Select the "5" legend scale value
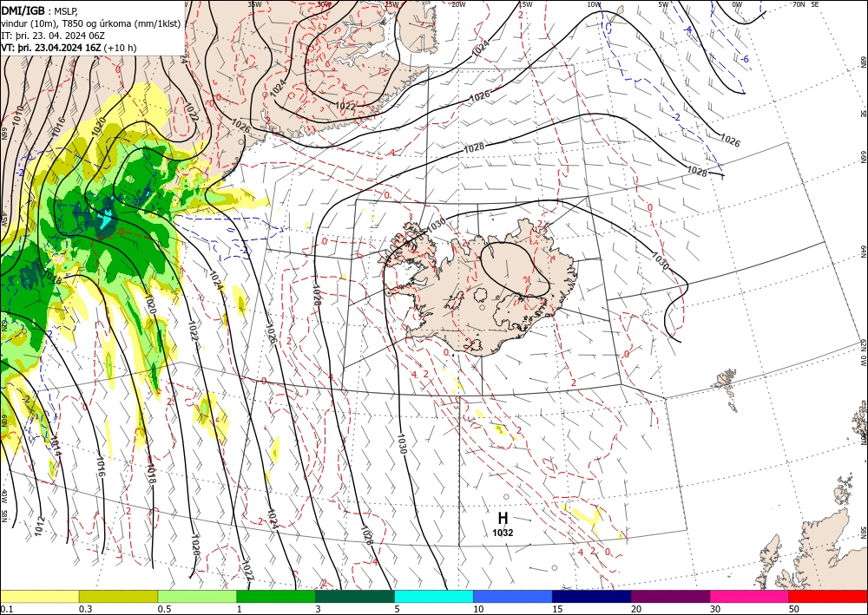Viewport: 868px width, 615px height. (x=398, y=609)
